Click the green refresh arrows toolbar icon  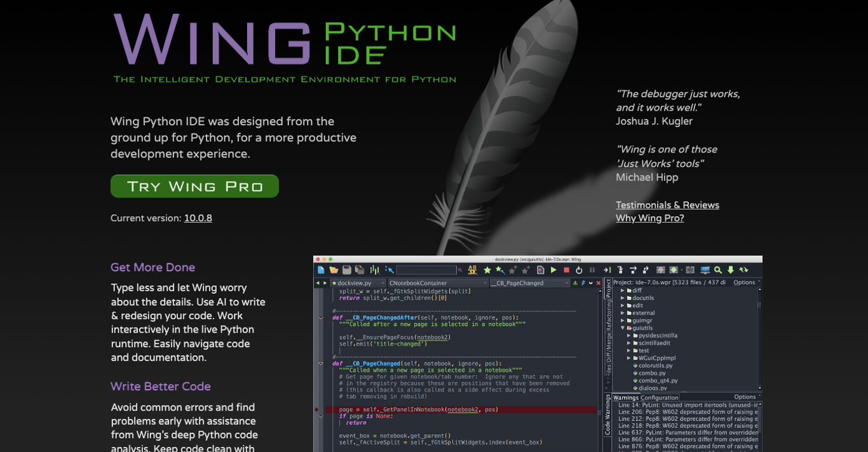pyautogui.click(x=743, y=270)
